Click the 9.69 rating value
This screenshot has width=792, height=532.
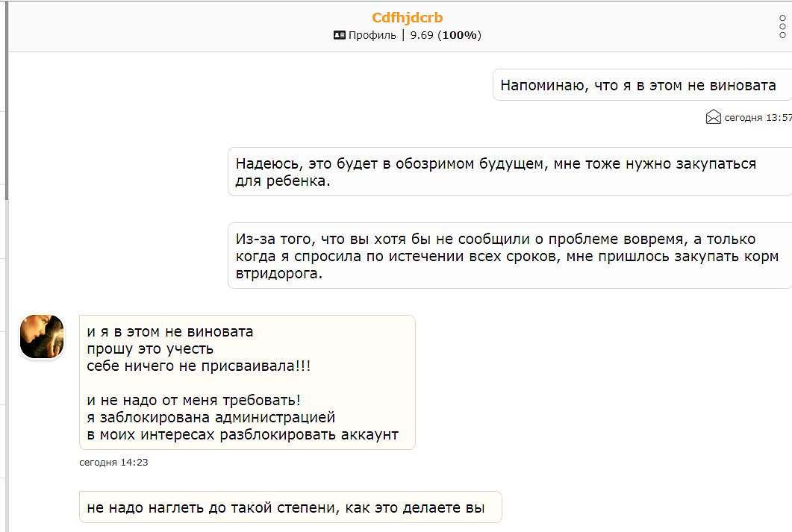(x=422, y=35)
